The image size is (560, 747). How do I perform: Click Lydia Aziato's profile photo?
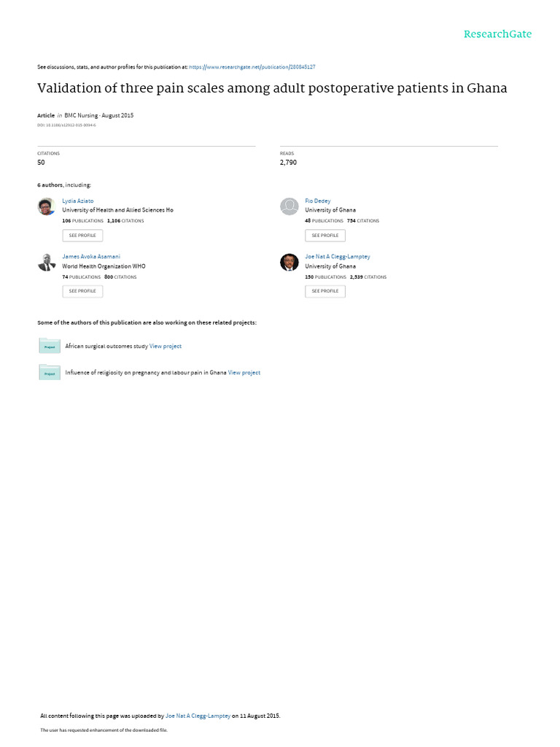click(x=47, y=206)
